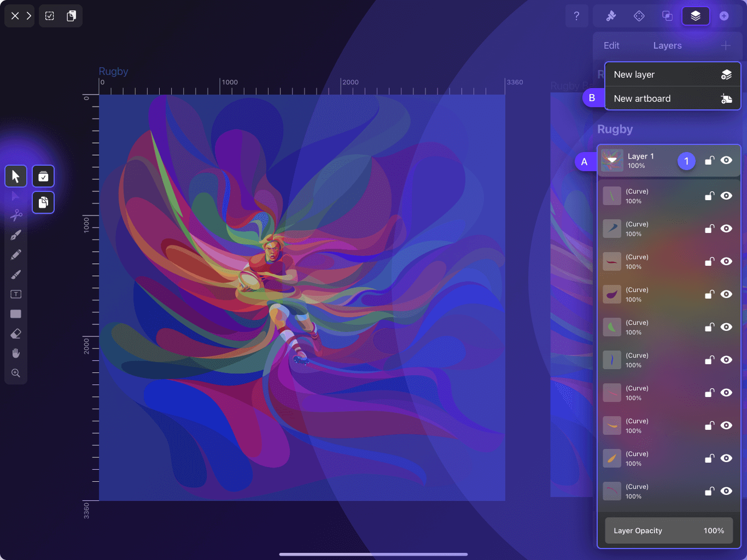The width and height of the screenshot is (747, 560).
Task: Tap Edit in the Layers panel header
Action: point(611,45)
